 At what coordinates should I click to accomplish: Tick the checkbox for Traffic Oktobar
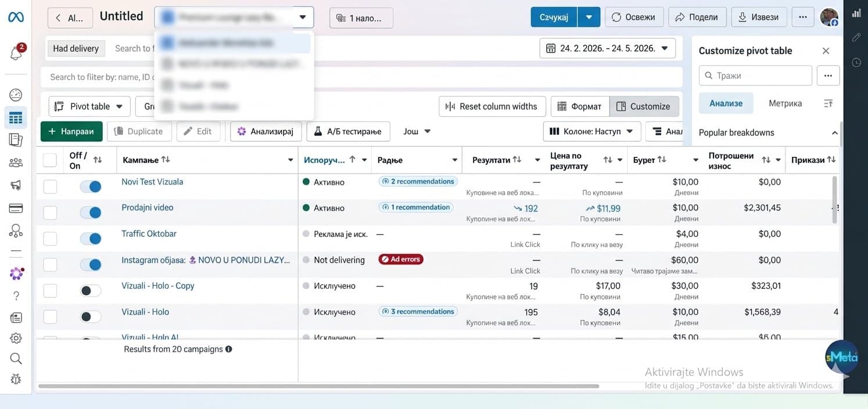click(50, 239)
